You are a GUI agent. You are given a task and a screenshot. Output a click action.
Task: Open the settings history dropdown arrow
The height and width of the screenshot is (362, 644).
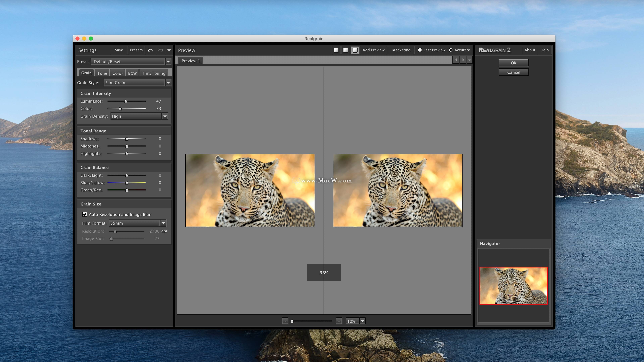(169, 50)
